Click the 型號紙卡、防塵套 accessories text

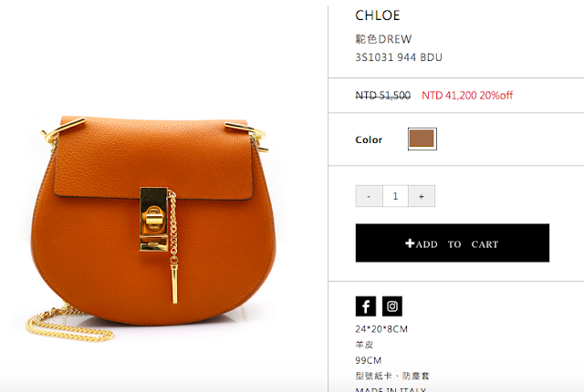[x=392, y=376]
